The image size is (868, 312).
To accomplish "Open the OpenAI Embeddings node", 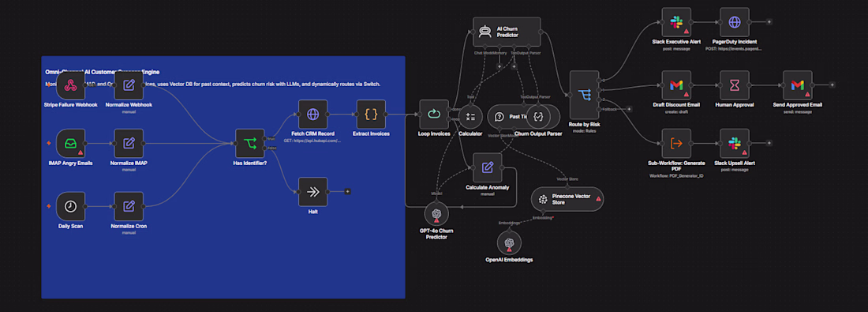I will 509,242.
